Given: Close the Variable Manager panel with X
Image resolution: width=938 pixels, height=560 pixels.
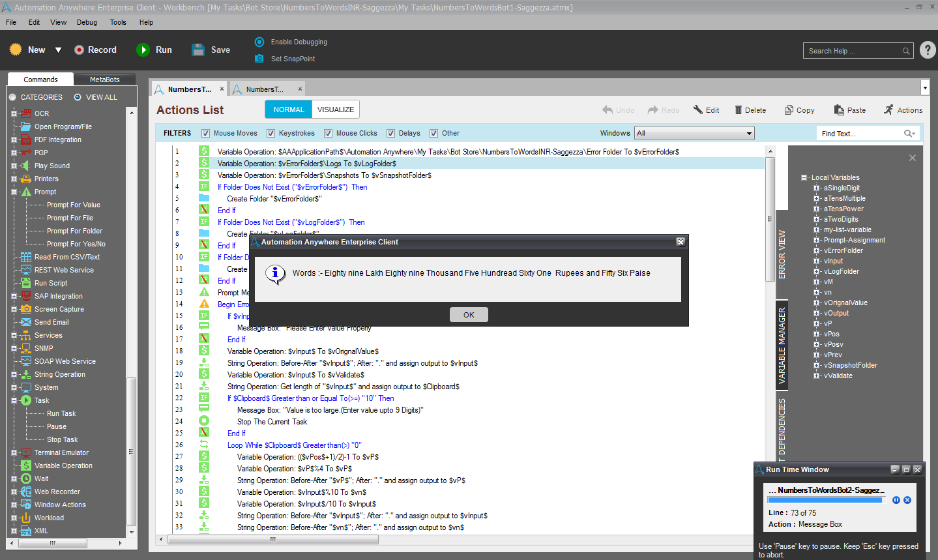Looking at the screenshot, I should pyautogui.click(x=913, y=158).
